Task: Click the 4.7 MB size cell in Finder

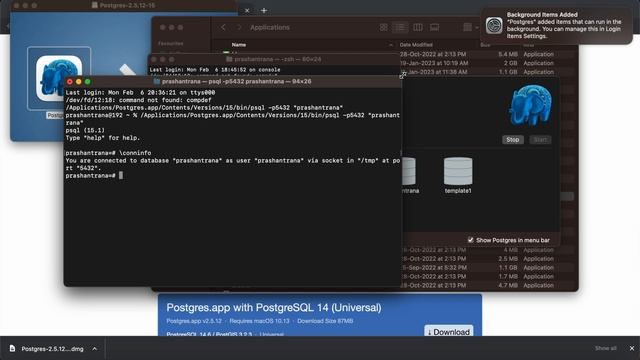Action: (508, 285)
